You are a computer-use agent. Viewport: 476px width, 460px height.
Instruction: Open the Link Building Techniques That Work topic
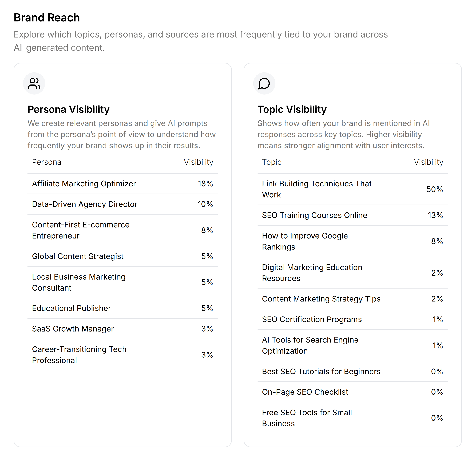click(x=316, y=189)
